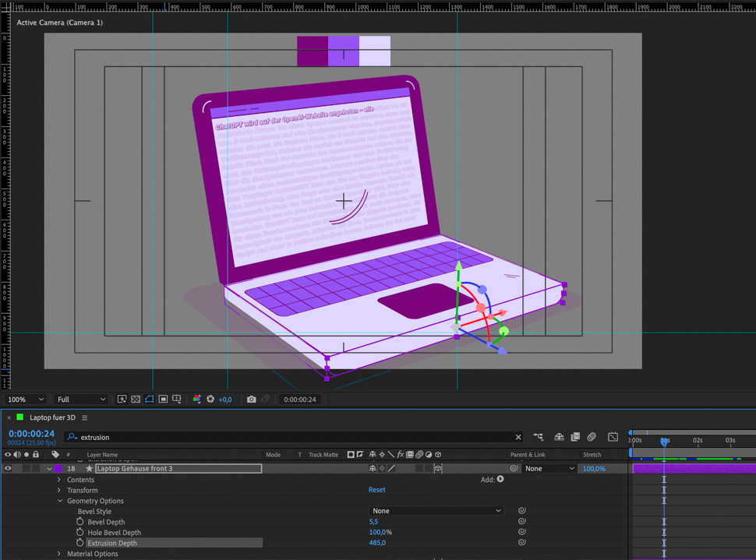
Task: Take a snapshot with the camera icon
Action: click(x=251, y=400)
